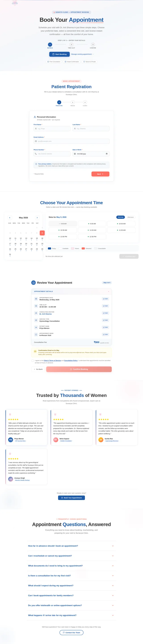The image size is (143, 644).
Task: Click the Confirm Slot button
Action: (x=129, y=257)
